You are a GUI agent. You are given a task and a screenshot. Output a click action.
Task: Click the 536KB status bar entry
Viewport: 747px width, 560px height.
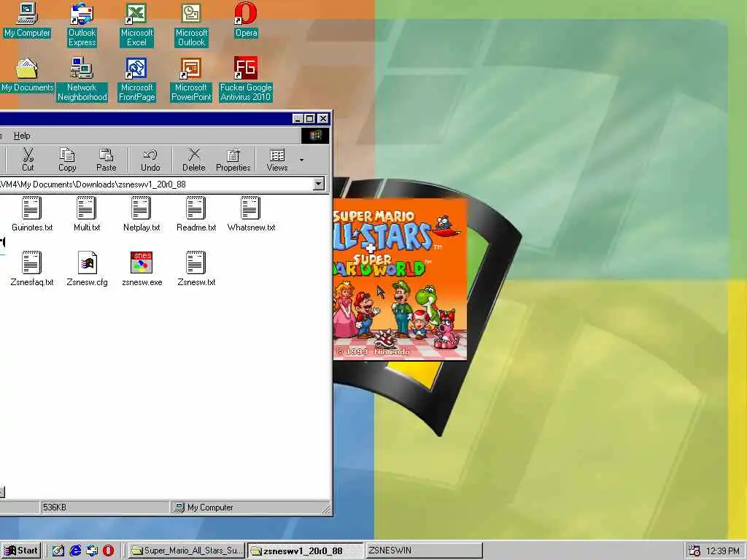[x=105, y=507]
